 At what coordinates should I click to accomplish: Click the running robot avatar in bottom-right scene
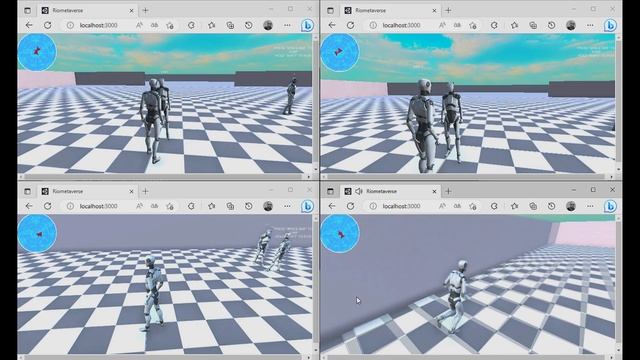point(453,296)
